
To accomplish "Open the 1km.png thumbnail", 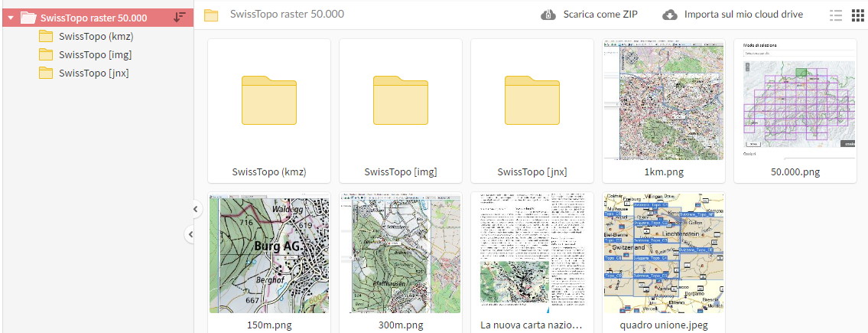I will [664, 100].
